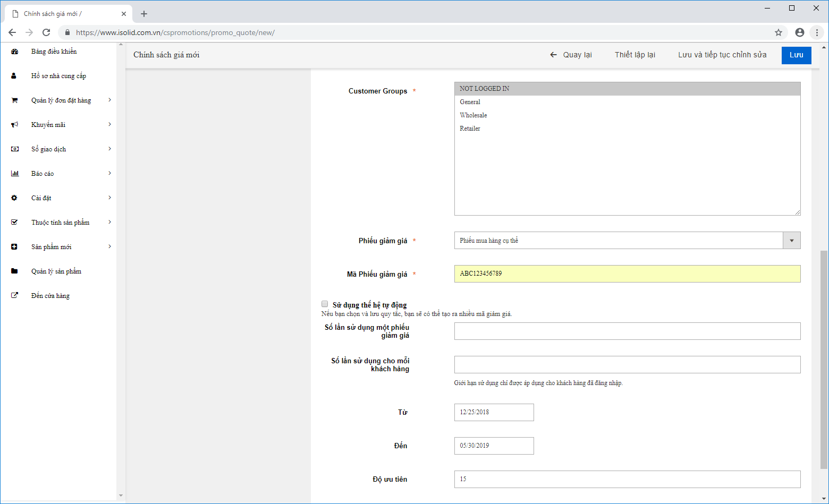Viewport: 829px width, 504px height.
Task: Click the Từ start date field
Action: pyautogui.click(x=494, y=412)
